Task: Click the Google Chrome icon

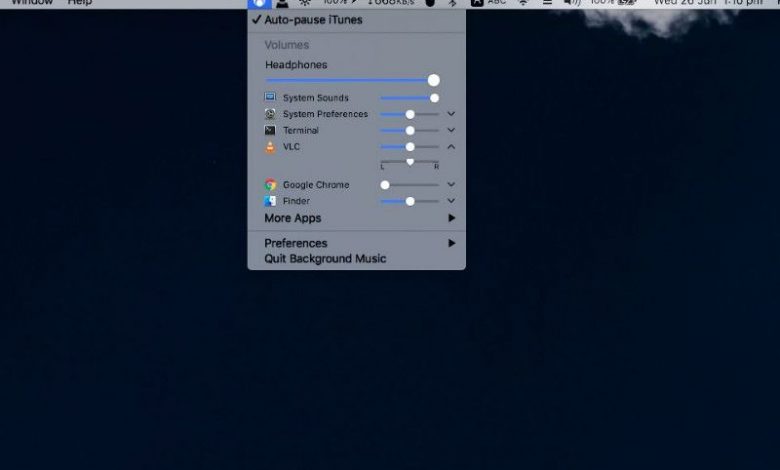Action: click(x=270, y=185)
